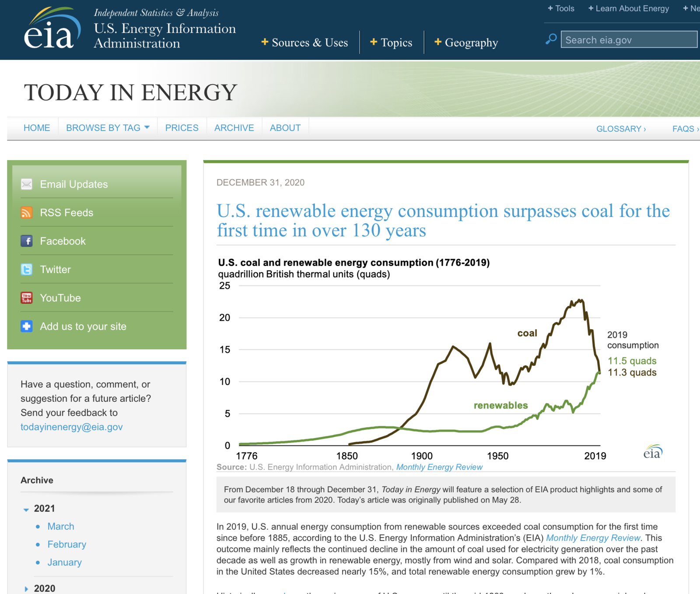Open the March 2021 archive
This screenshot has height=594, width=700.
61,526
